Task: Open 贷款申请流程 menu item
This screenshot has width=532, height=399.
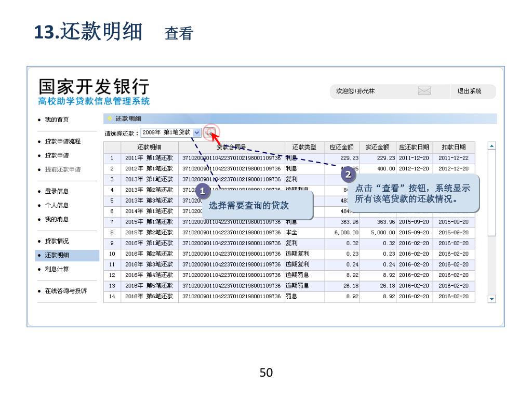Action: click(x=63, y=141)
